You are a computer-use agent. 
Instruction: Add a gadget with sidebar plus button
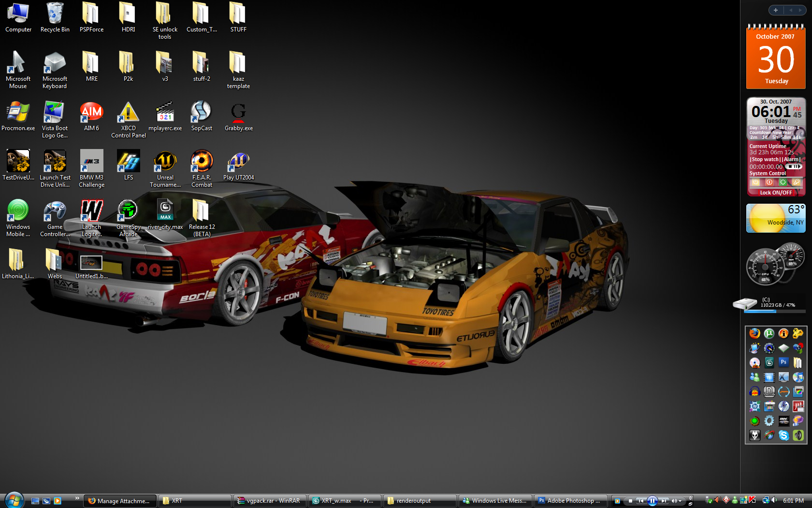[x=775, y=10]
